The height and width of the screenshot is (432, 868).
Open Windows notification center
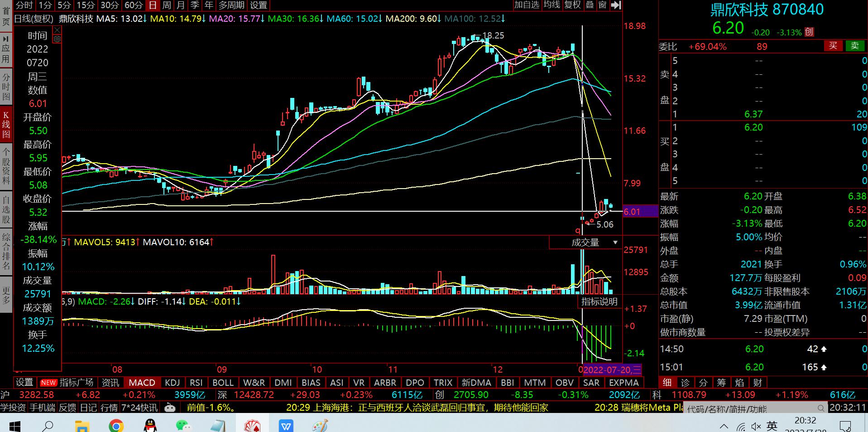(x=845, y=426)
